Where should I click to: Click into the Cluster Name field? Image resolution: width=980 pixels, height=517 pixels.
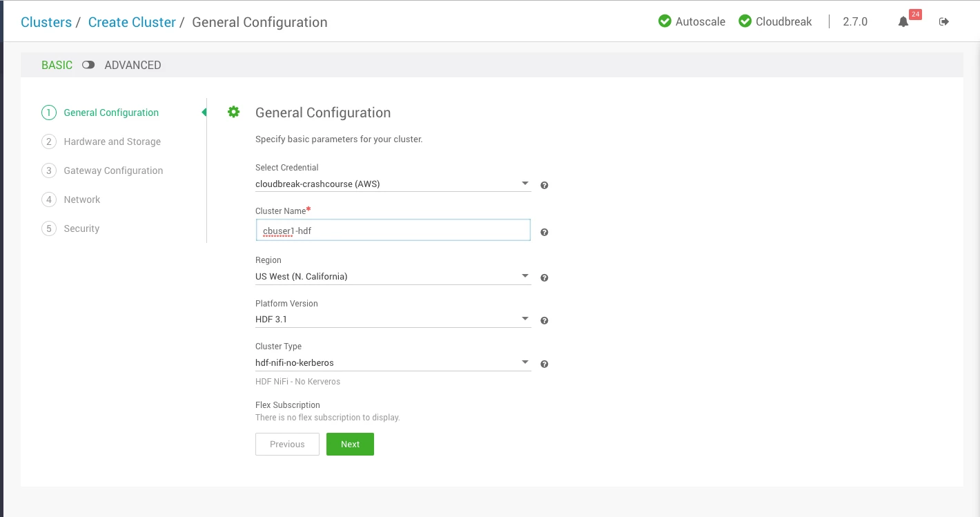click(393, 230)
